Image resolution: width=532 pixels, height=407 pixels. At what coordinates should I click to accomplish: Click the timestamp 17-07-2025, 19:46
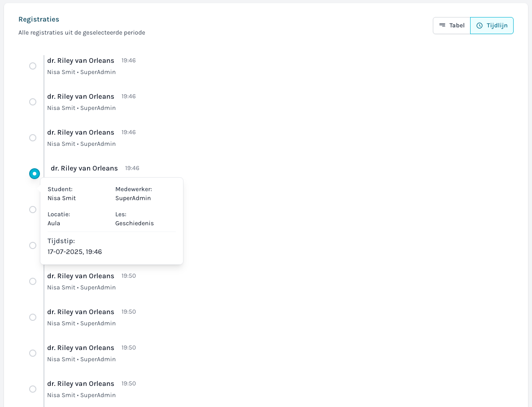click(74, 252)
